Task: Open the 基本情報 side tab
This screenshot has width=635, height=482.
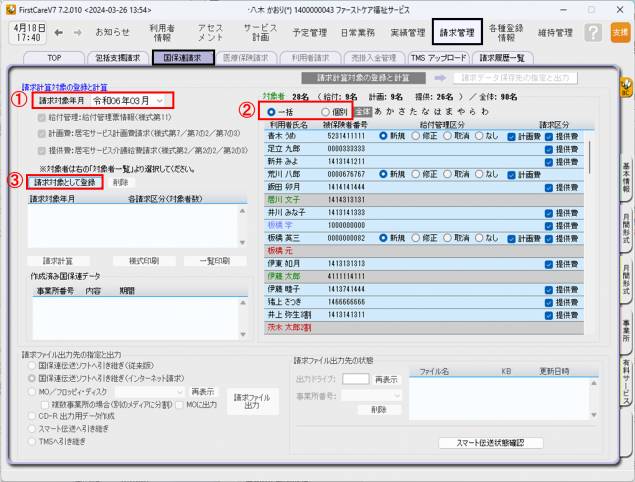Action: [x=626, y=177]
